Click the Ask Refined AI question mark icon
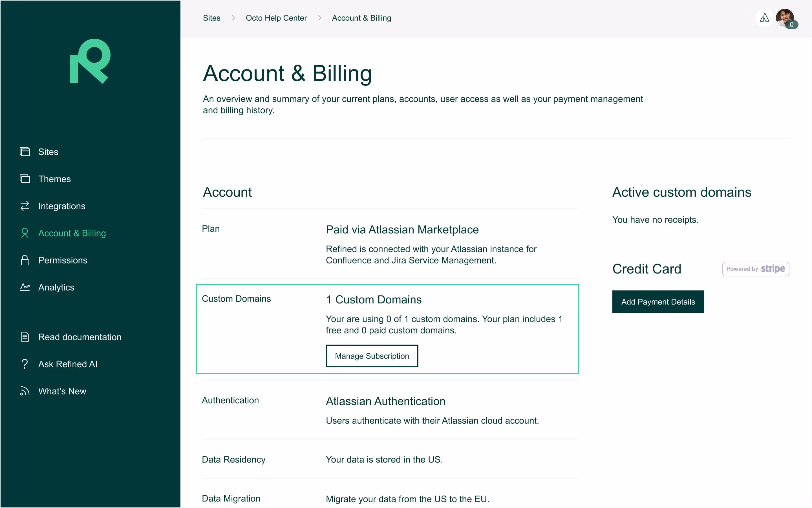812x508 pixels. [x=25, y=364]
